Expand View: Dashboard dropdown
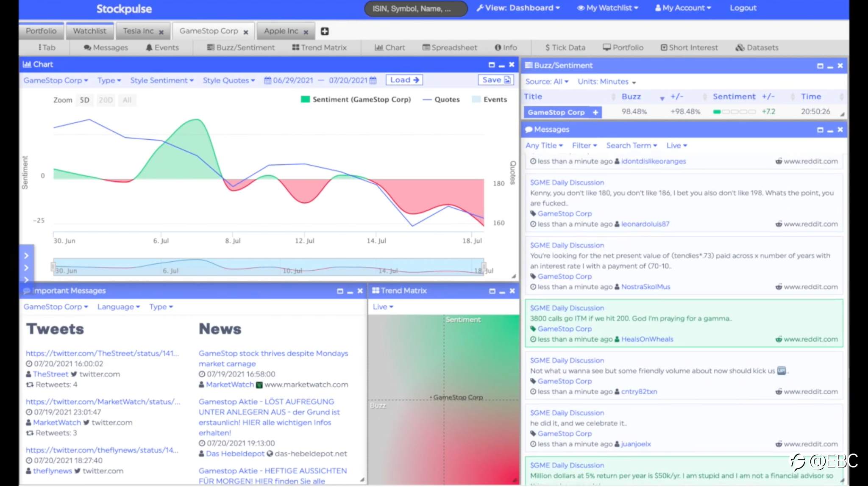The image size is (868, 487). [518, 8]
